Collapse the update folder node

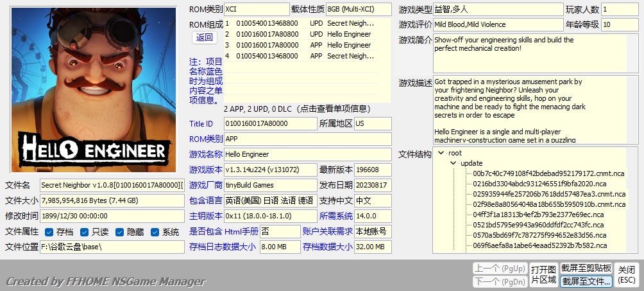pos(453,163)
